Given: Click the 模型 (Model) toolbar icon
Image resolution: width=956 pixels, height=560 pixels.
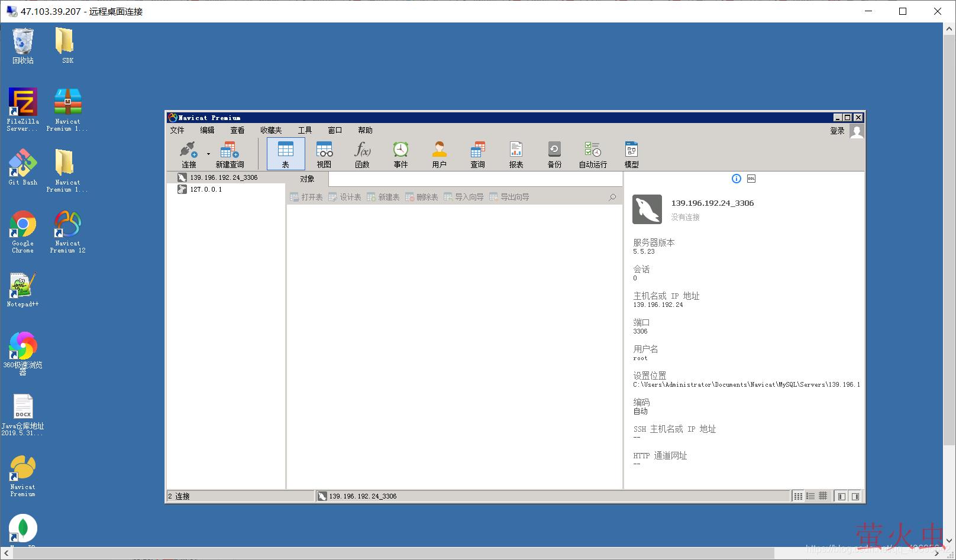Looking at the screenshot, I should pyautogui.click(x=631, y=154).
